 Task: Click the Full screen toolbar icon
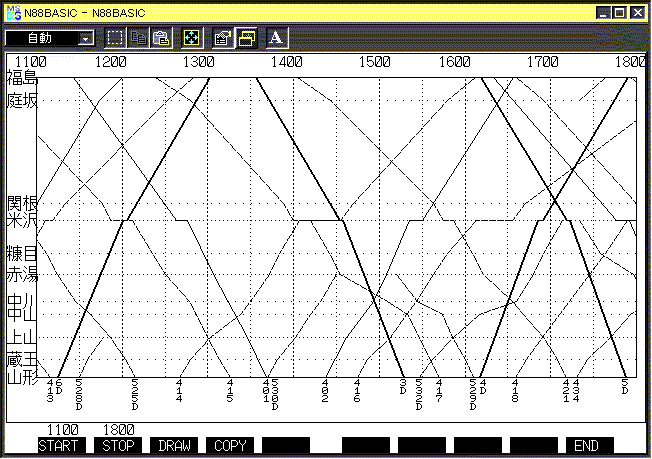[x=192, y=38]
